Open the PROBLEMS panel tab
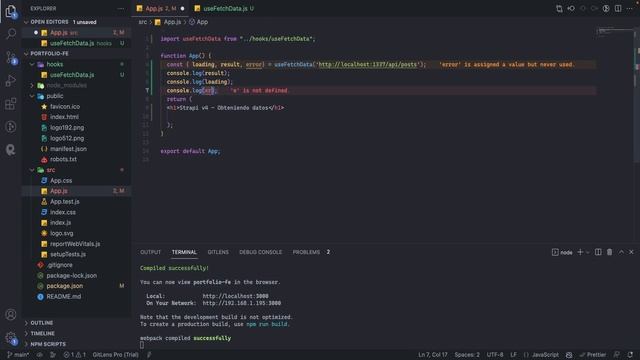The image size is (640, 360). click(x=311, y=252)
